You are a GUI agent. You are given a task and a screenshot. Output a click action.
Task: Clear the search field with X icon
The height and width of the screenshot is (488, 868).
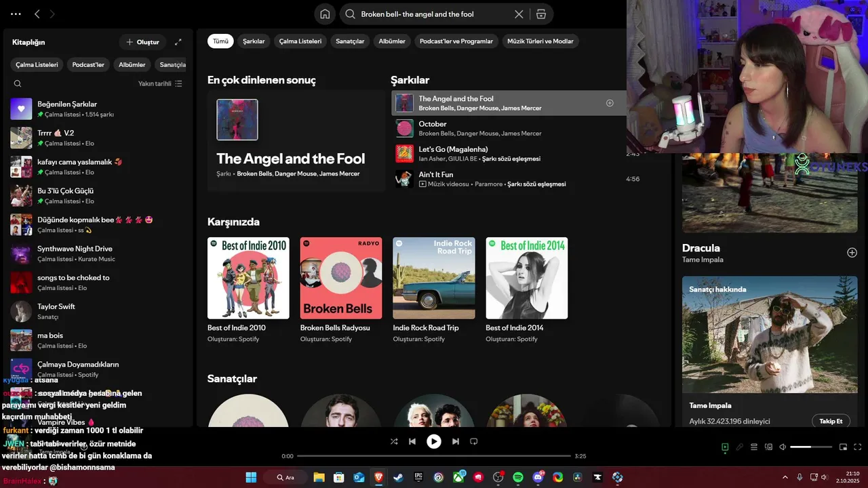pyautogui.click(x=519, y=14)
